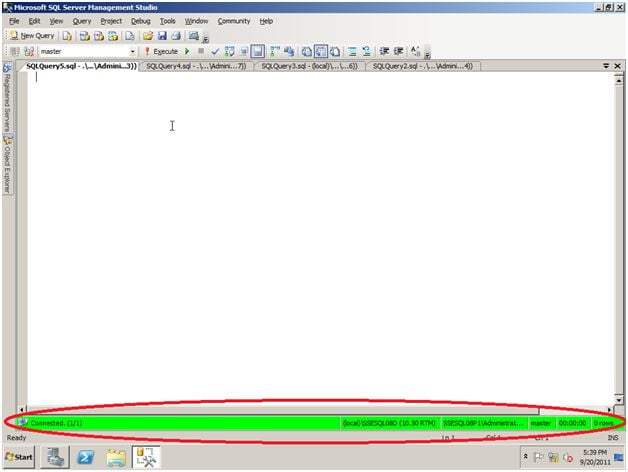This screenshot has height=472, width=628.
Task: Click the editor's vertical scroll up arrow
Action: (619, 81)
